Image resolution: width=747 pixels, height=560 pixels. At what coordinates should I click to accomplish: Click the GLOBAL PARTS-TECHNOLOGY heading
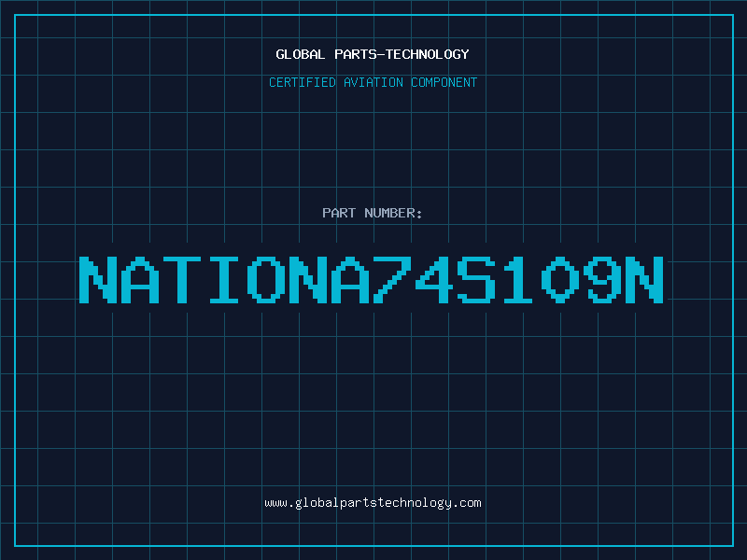[x=373, y=54]
